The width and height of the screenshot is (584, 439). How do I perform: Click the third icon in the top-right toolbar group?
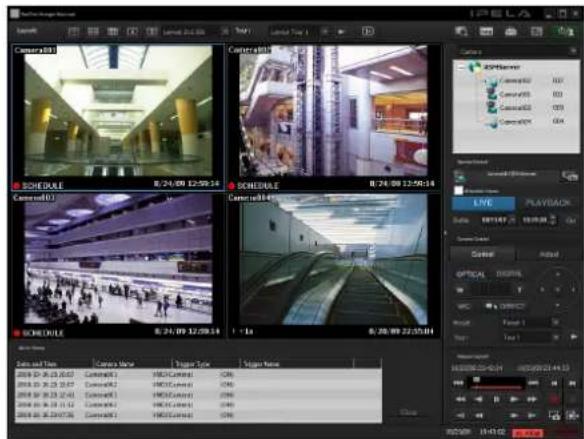pos(511,31)
